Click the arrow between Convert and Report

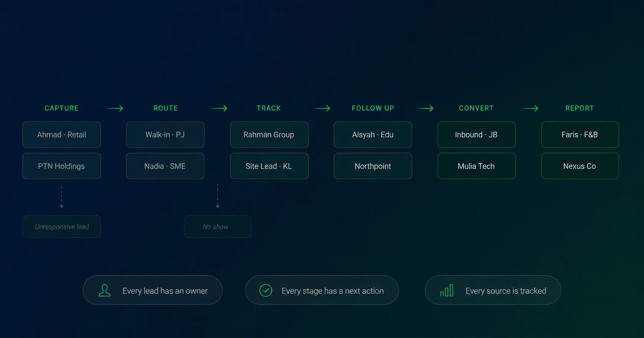coord(530,108)
